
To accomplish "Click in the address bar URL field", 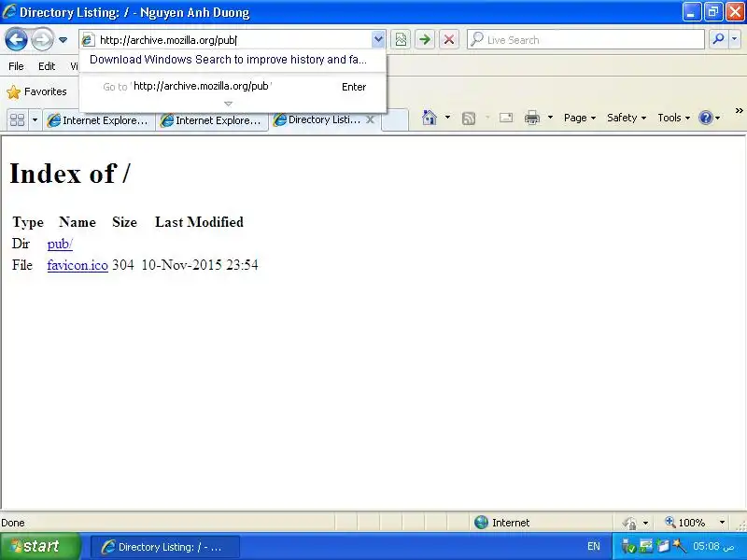I will 233,40.
